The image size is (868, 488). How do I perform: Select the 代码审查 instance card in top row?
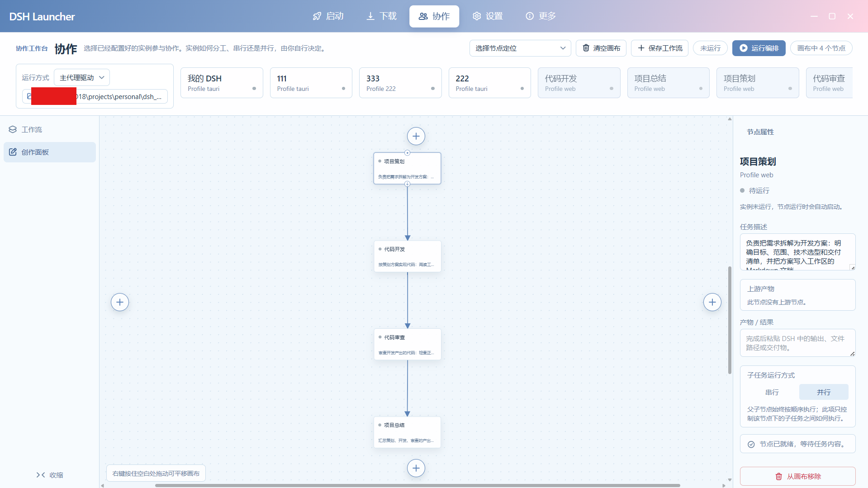click(829, 83)
